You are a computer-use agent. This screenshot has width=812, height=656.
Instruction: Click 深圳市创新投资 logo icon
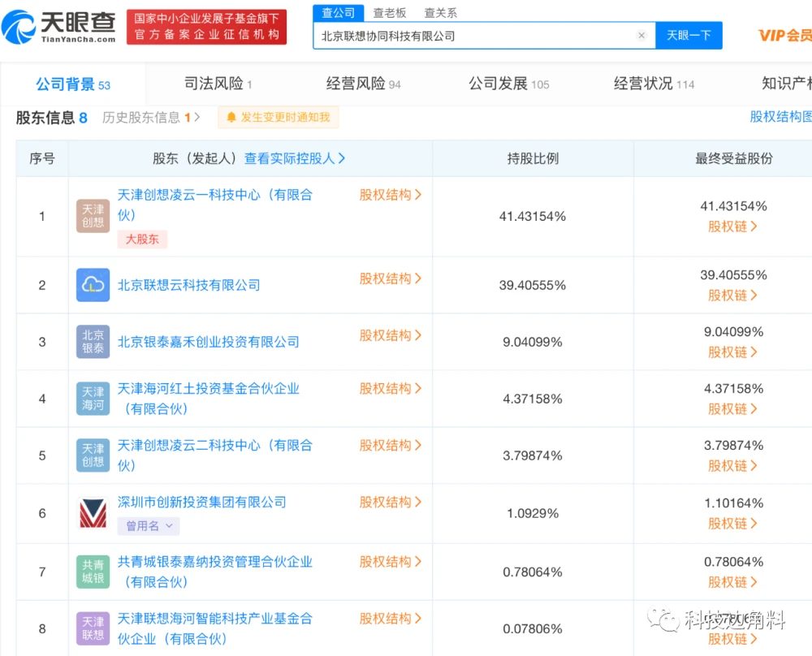tap(93, 513)
